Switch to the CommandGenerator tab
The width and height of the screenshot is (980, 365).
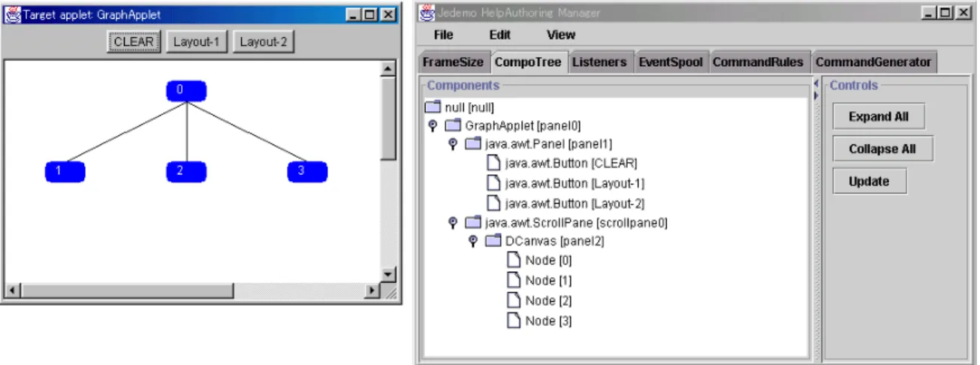coord(873,62)
